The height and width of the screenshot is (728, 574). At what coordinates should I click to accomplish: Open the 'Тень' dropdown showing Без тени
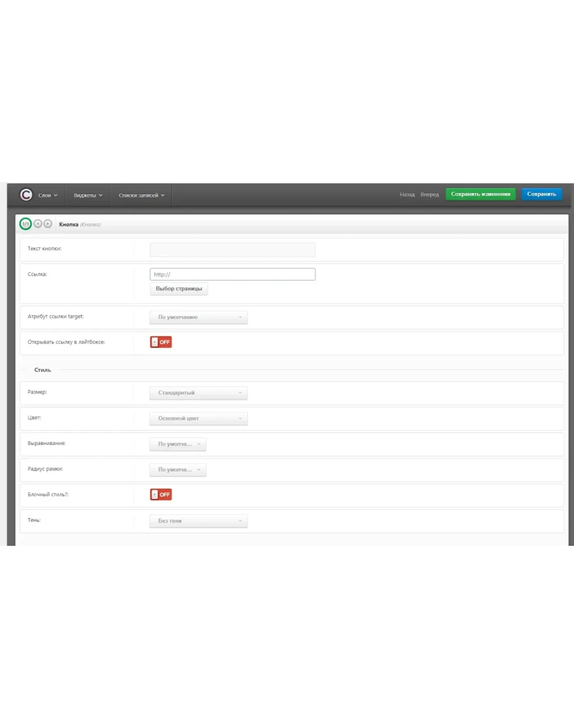point(198,521)
